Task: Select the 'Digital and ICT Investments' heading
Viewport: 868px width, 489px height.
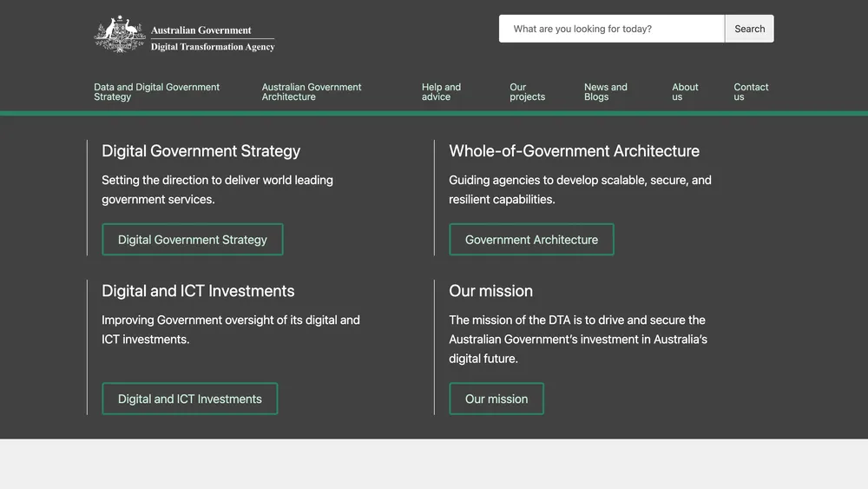Action: coord(198,291)
